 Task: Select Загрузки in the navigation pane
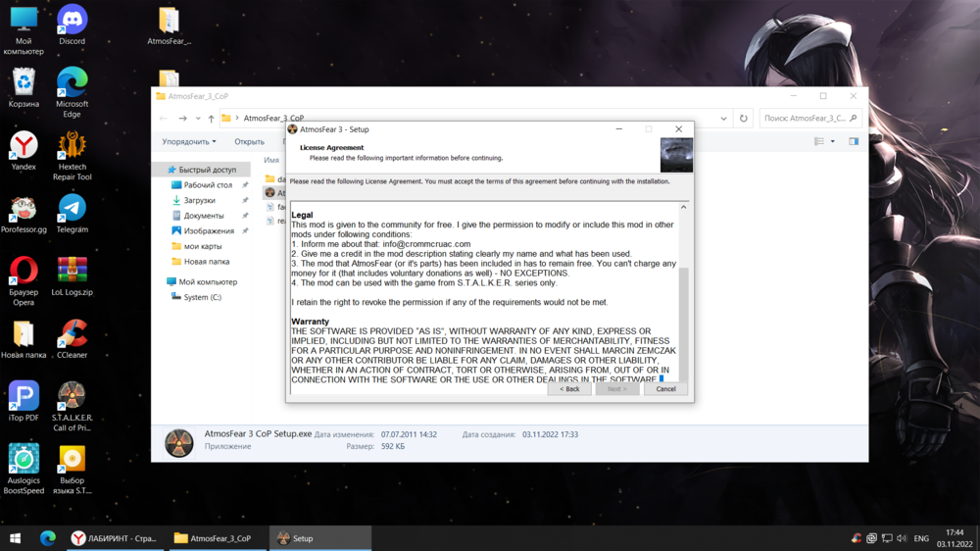pyautogui.click(x=199, y=200)
